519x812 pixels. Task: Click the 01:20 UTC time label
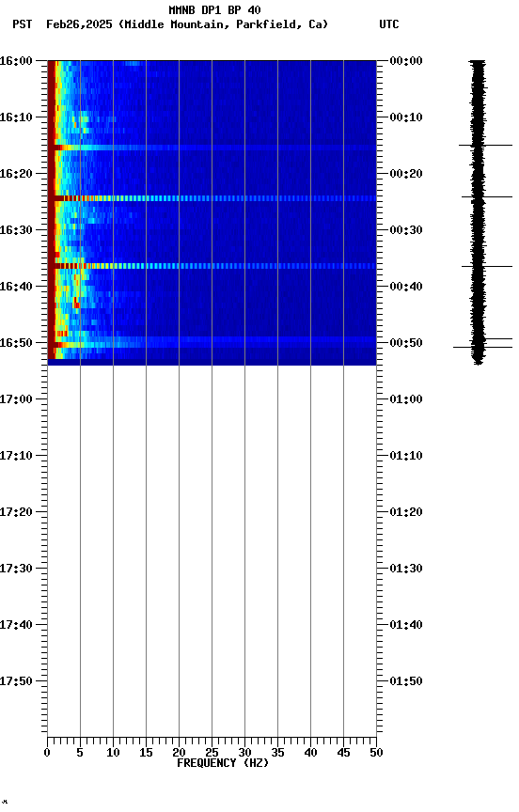tap(406, 512)
